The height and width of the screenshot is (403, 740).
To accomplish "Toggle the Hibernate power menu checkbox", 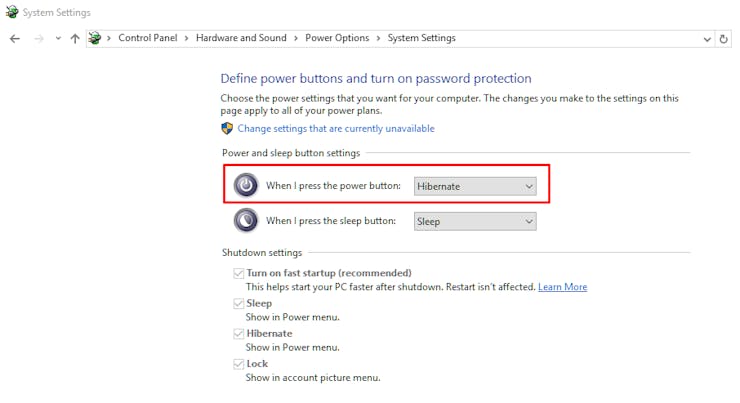I will (239, 333).
